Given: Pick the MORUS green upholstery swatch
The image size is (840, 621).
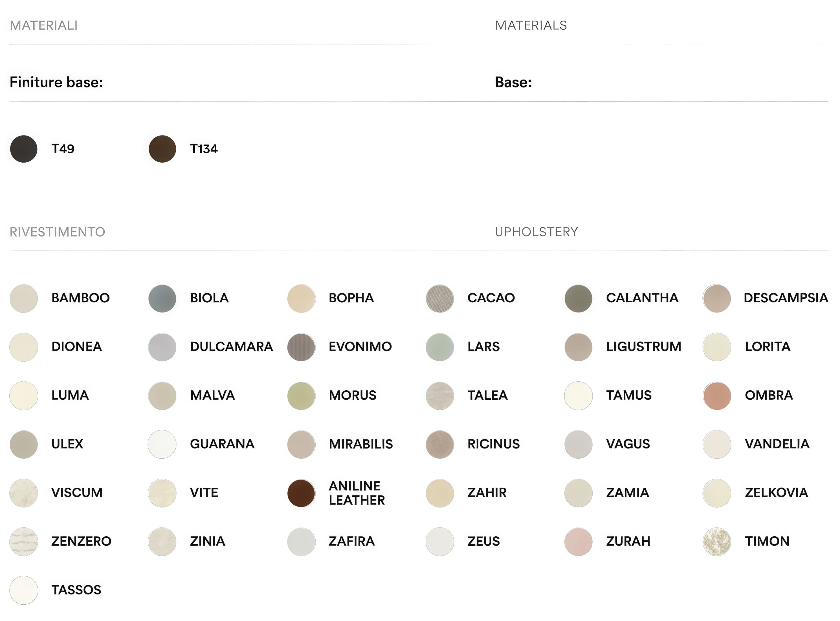Looking at the screenshot, I should click(x=301, y=396).
